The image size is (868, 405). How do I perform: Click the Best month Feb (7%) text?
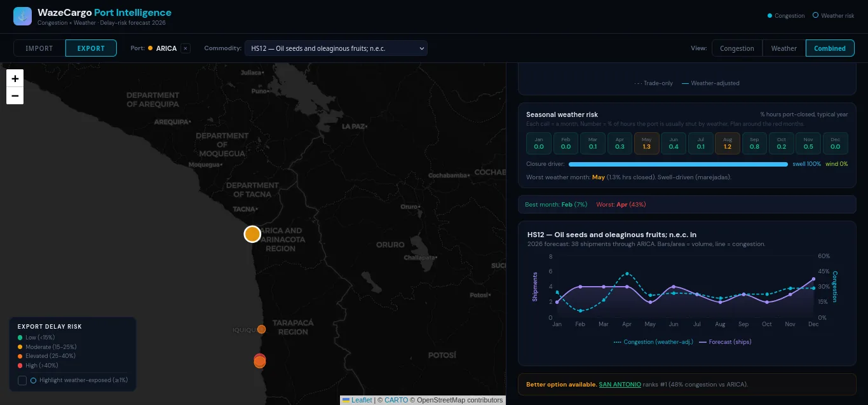click(556, 205)
